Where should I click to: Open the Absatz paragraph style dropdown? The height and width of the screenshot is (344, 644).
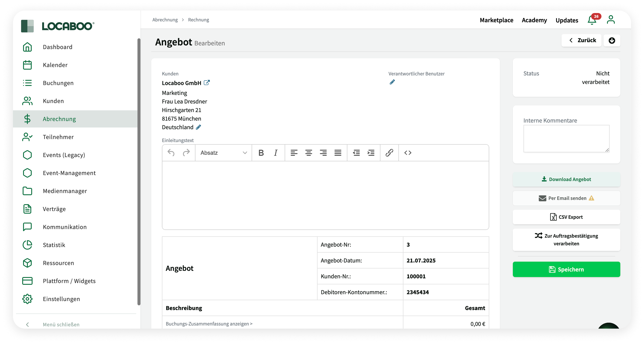pyautogui.click(x=223, y=153)
